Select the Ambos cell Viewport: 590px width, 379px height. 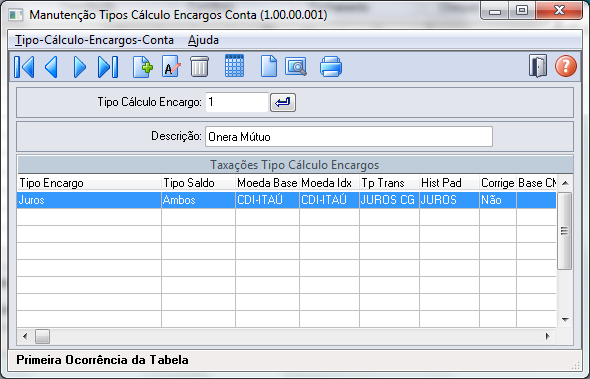(198, 200)
